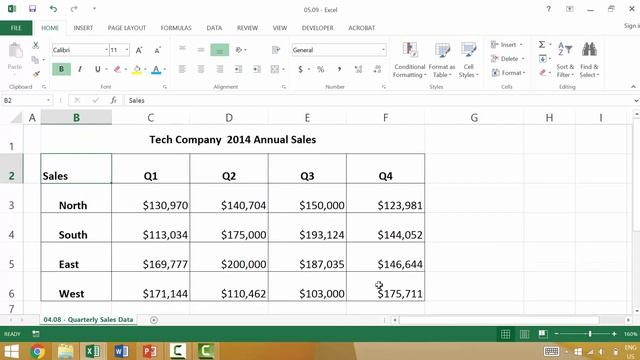Click the AutoSum sigma icon

tap(542, 44)
